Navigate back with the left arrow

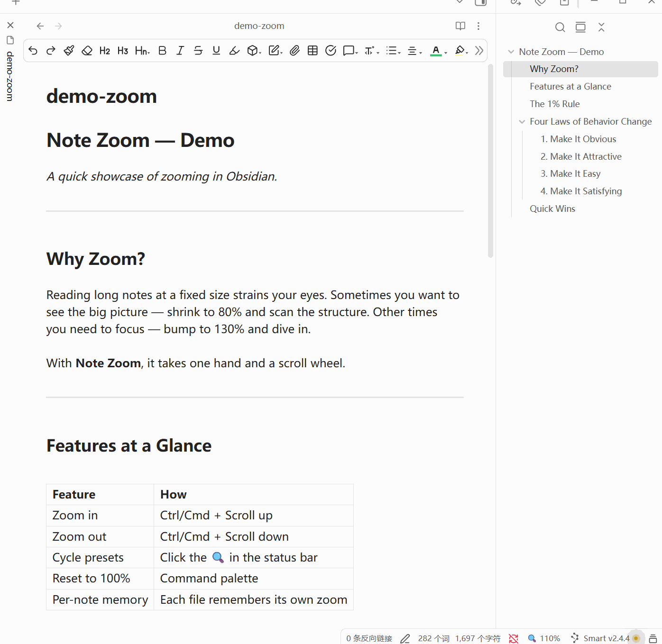click(40, 26)
